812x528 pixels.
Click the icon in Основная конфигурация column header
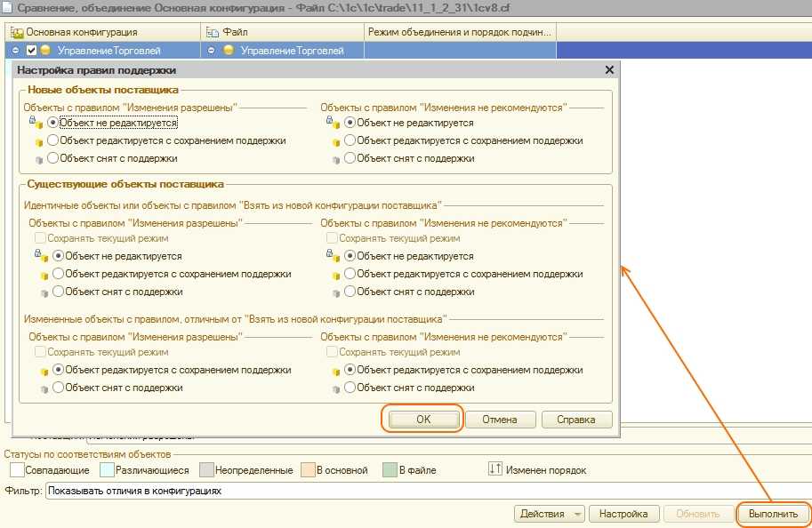17,32
